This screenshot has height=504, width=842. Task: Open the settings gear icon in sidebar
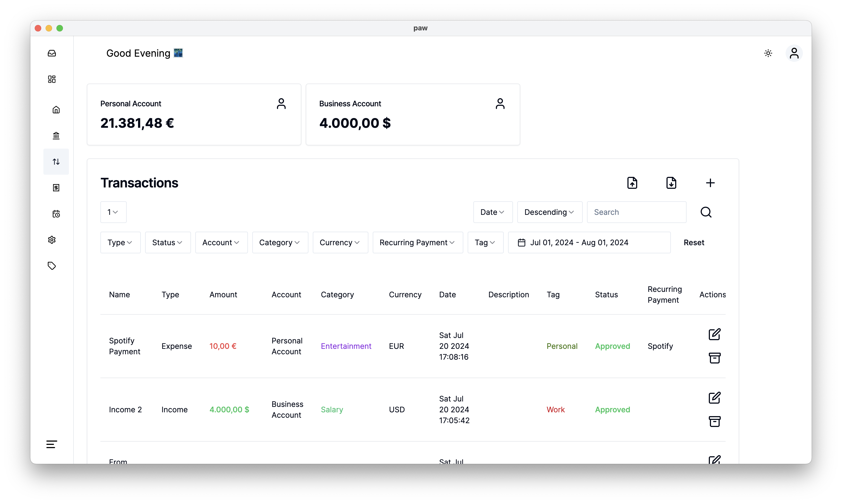[x=52, y=240]
